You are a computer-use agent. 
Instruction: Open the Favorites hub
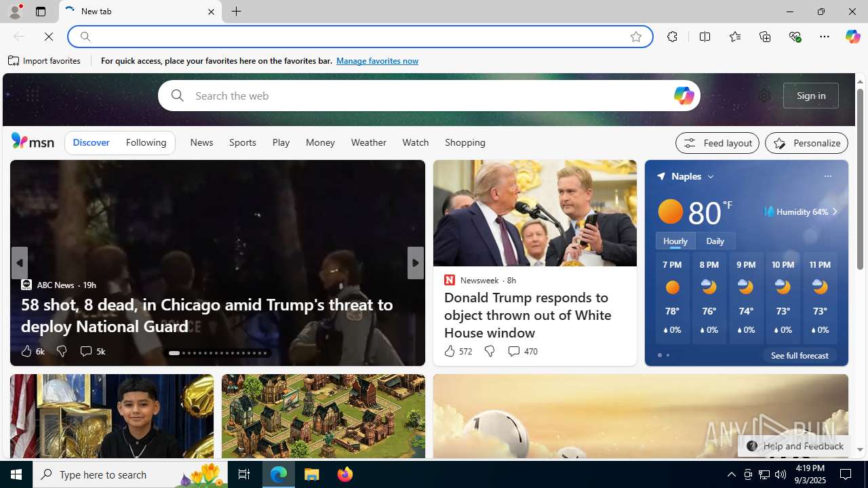pos(734,37)
